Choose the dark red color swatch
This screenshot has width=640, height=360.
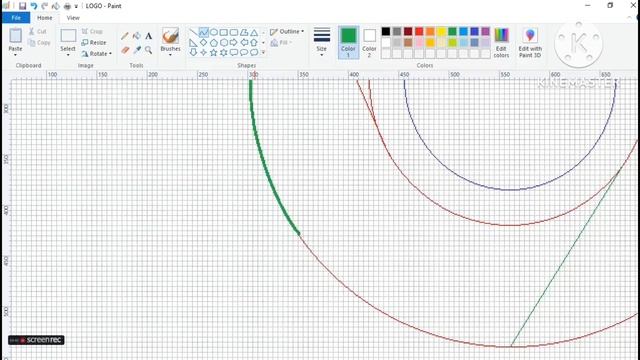tap(408, 31)
